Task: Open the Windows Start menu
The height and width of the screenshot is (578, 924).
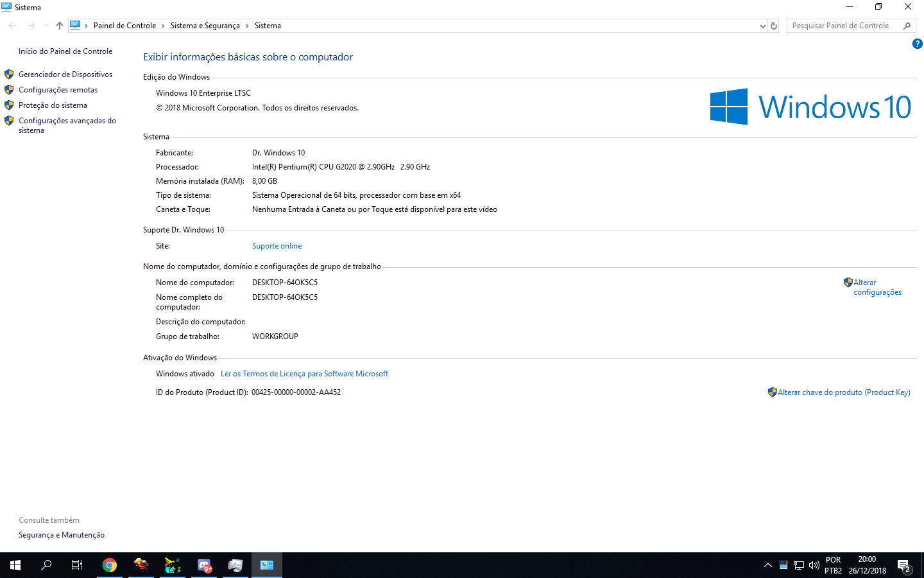Action: click(x=15, y=565)
